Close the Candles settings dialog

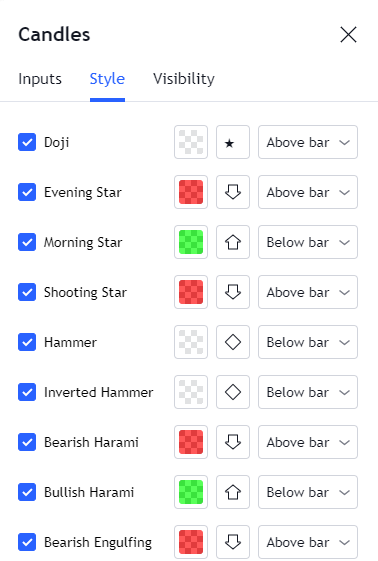[x=348, y=35]
